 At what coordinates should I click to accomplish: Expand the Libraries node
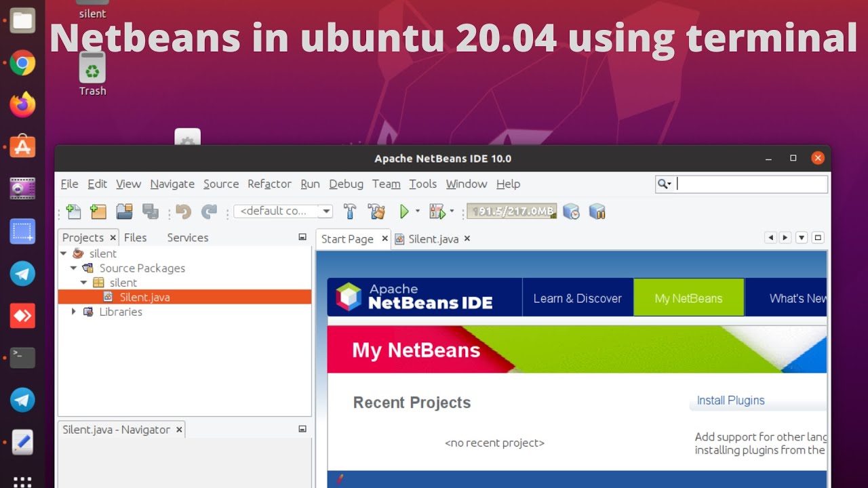(74, 312)
